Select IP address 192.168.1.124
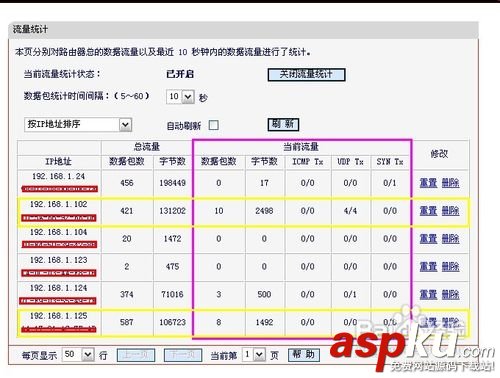 [x=58, y=288]
